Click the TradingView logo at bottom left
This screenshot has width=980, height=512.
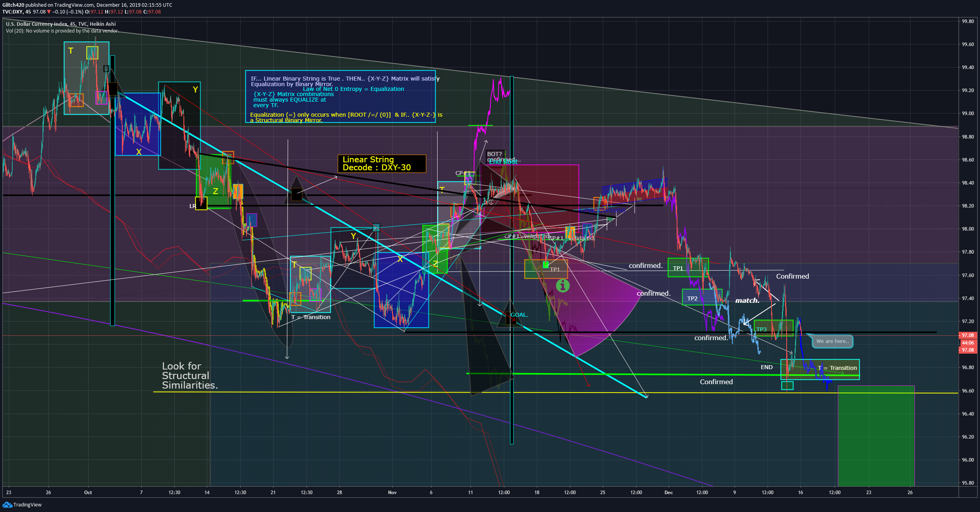(22, 504)
